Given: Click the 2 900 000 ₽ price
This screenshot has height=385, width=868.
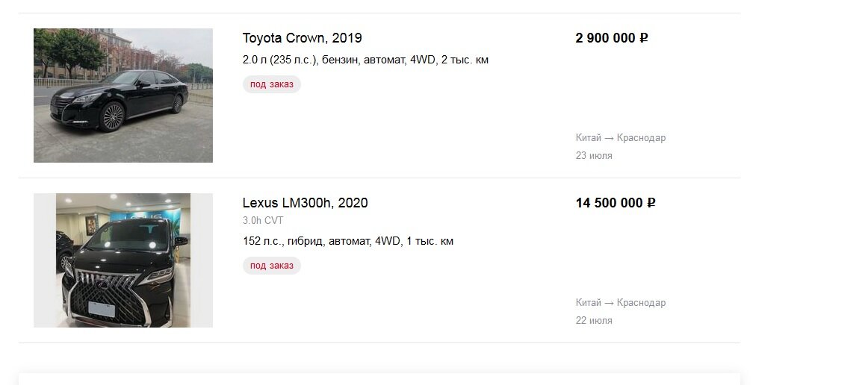Looking at the screenshot, I should [612, 38].
